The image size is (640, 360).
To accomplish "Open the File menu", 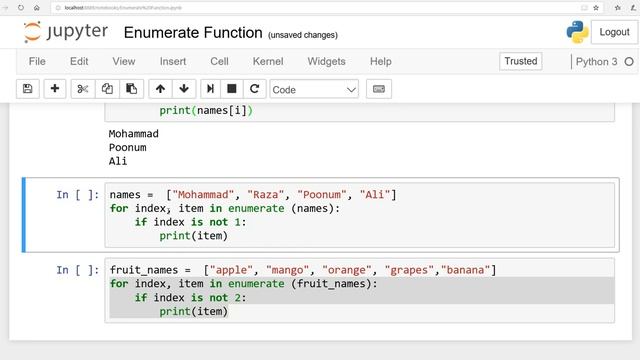I will click(x=37, y=61).
